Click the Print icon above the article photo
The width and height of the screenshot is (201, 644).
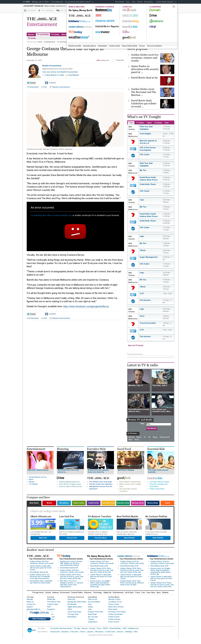42,87
